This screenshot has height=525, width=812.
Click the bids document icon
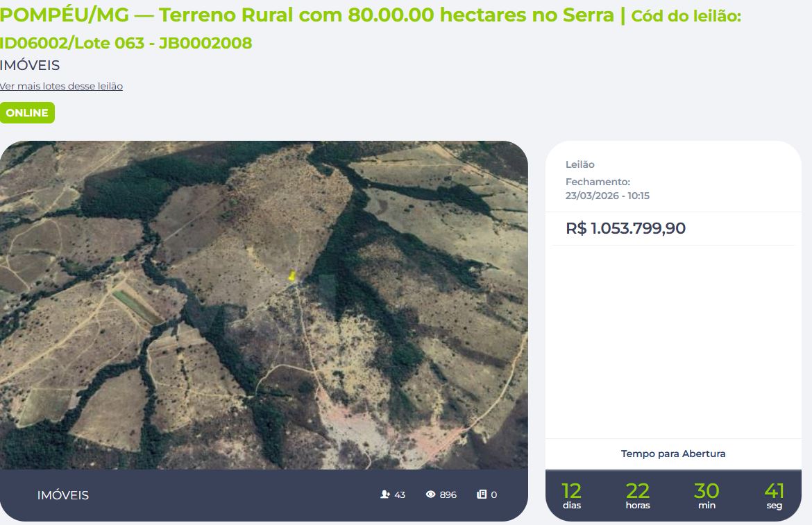482,494
